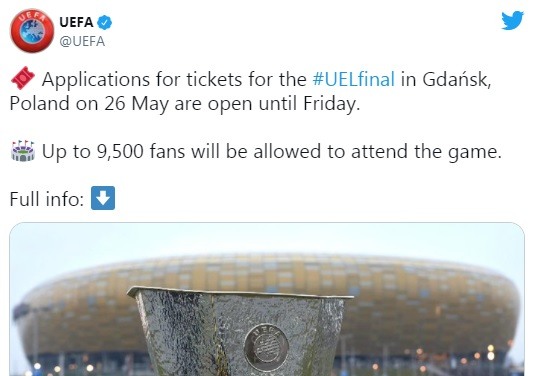The width and height of the screenshot is (535, 376).
Task: Click the blue verified badge
Action: coord(104,23)
